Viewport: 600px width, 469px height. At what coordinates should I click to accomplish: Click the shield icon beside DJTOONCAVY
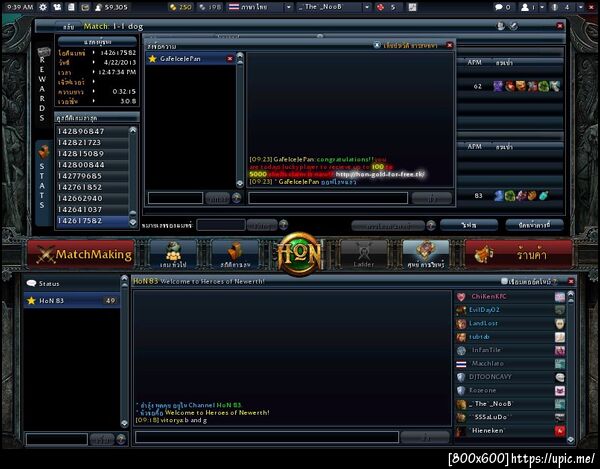click(x=461, y=377)
